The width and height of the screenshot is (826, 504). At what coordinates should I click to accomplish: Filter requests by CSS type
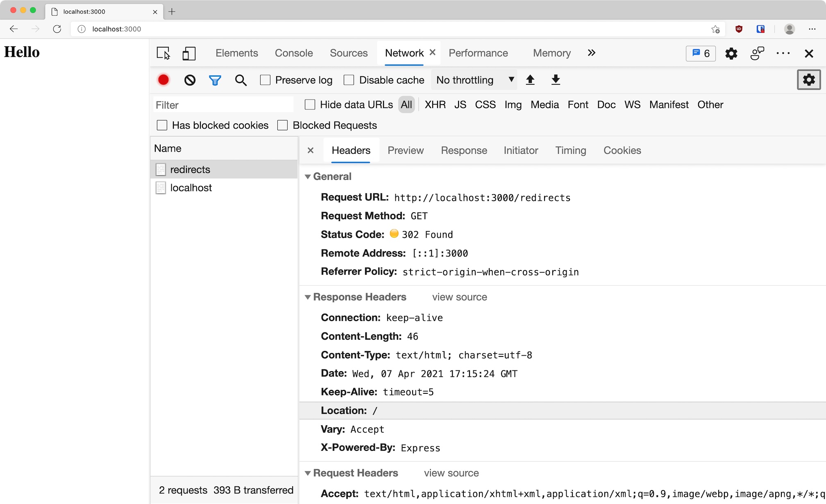[485, 104]
